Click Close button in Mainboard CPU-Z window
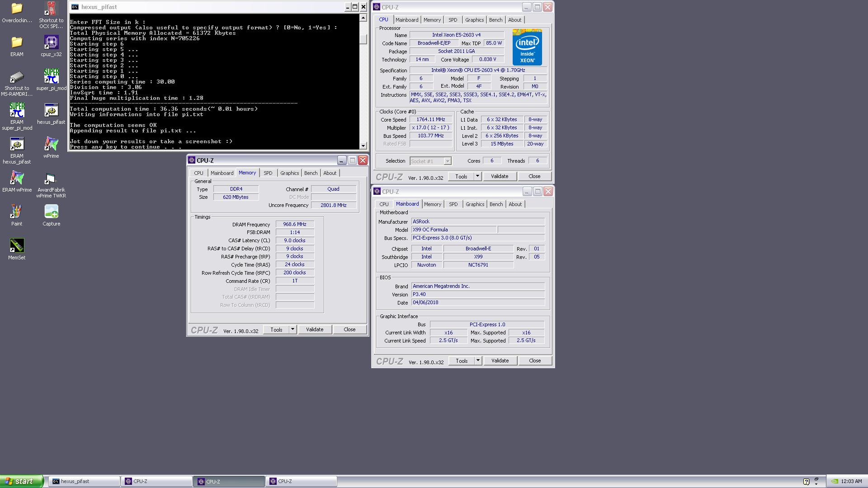The width and height of the screenshot is (868, 488). coord(535,361)
